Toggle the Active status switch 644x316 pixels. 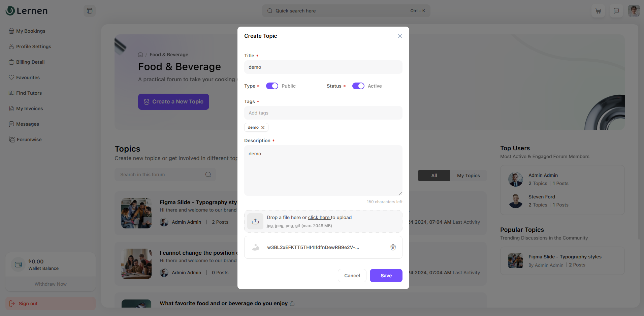pos(358,86)
